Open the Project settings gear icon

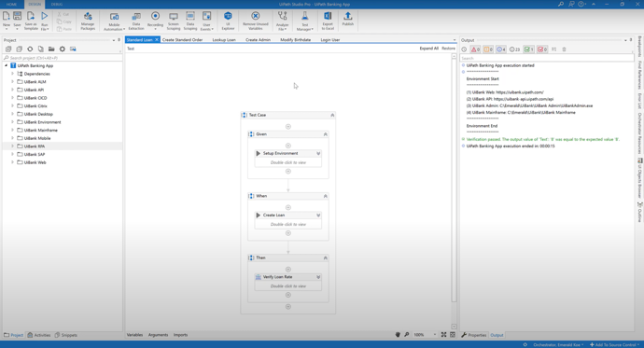[x=62, y=49]
